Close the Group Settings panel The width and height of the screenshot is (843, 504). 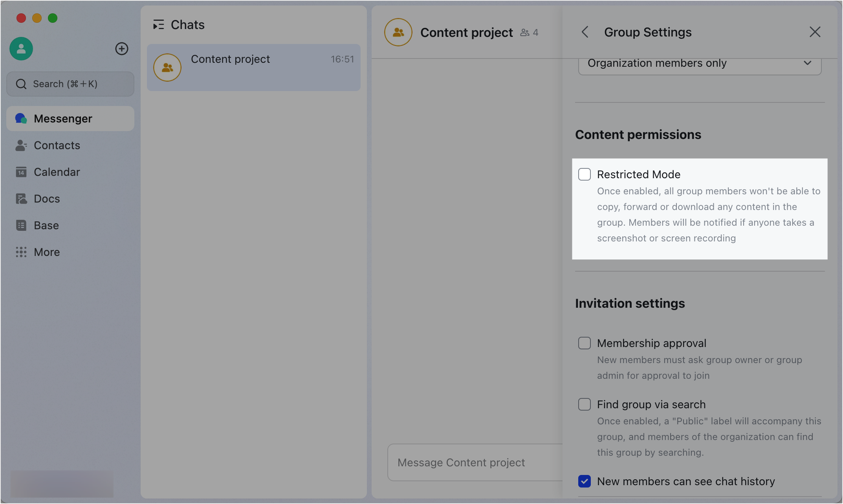(815, 32)
